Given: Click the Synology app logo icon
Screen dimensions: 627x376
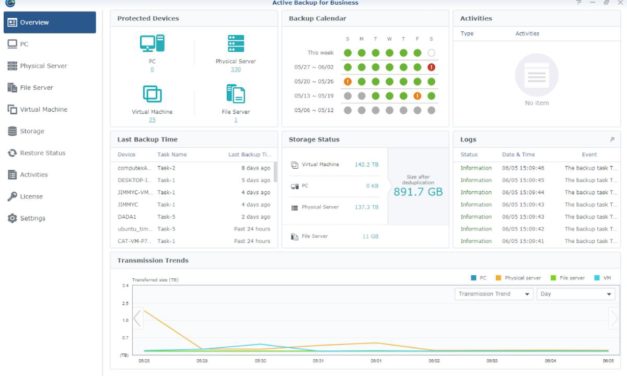Looking at the screenshot, I should coord(10,3).
